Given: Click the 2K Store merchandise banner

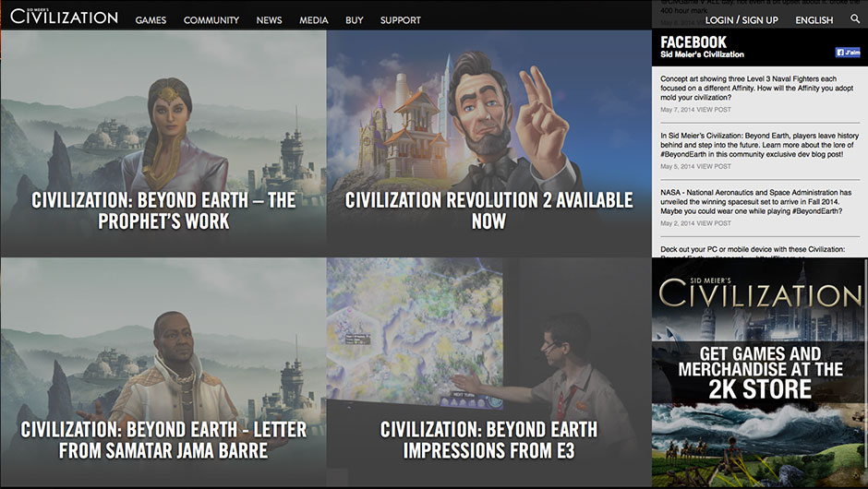Looking at the screenshot, I should point(757,372).
